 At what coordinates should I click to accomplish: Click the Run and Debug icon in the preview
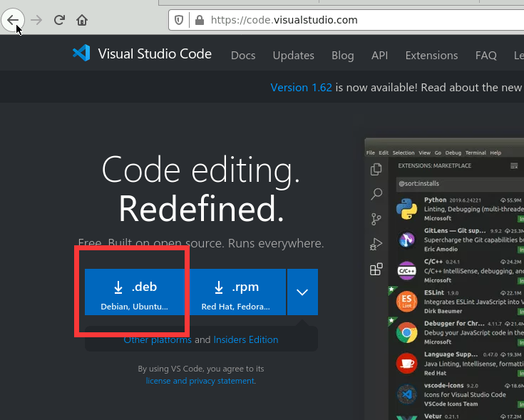click(376, 245)
